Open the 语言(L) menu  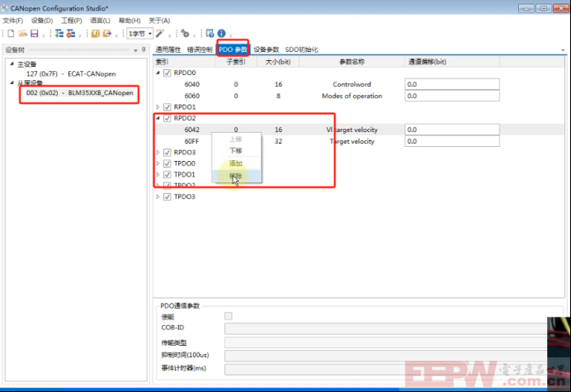click(x=100, y=21)
